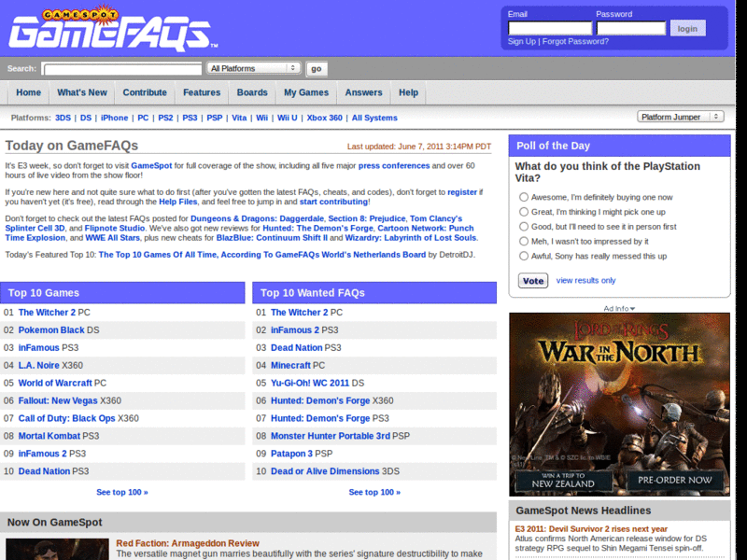The height and width of the screenshot is (560, 747).
Task: Click into the Search text box
Action: tap(122, 69)
